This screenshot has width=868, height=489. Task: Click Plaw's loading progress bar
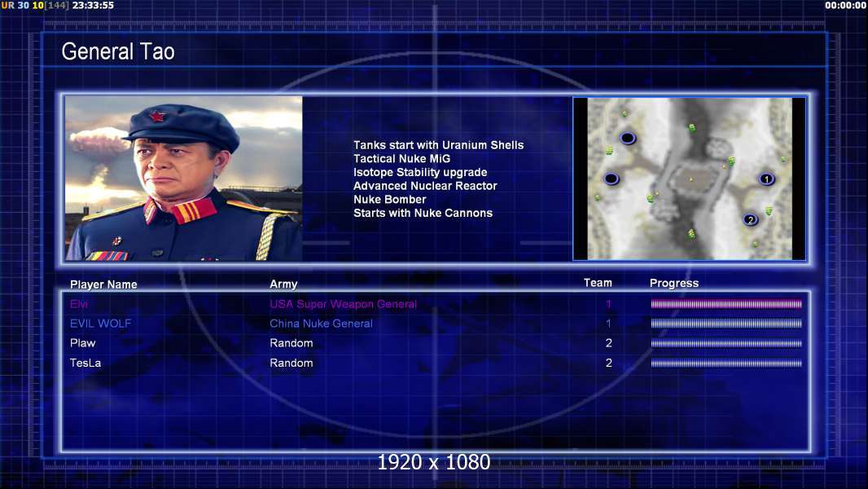coord(726,343)
